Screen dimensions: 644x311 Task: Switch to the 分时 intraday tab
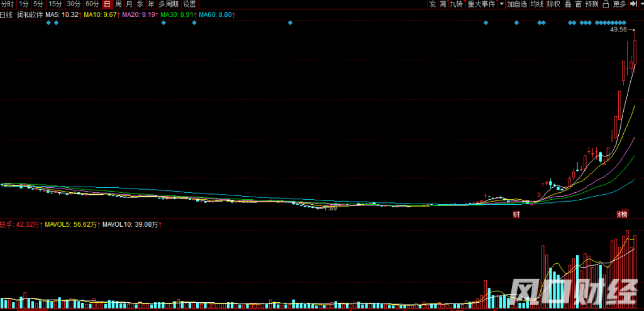click(x=7, y=4)
